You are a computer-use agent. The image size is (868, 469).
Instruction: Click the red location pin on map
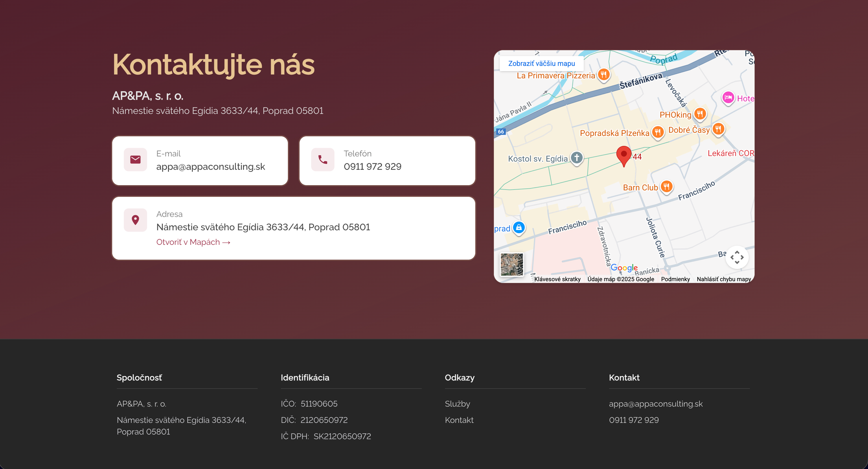624,155
